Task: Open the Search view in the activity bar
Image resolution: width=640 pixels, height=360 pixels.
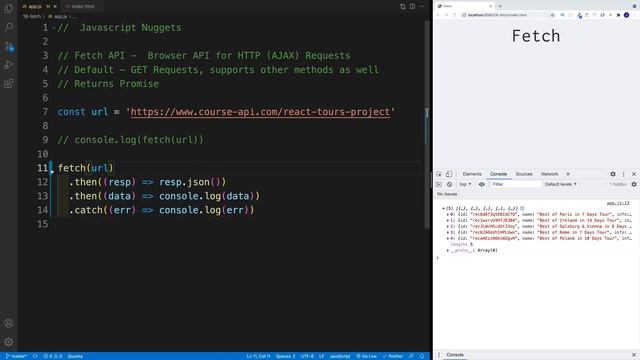Action: point(9,27)
